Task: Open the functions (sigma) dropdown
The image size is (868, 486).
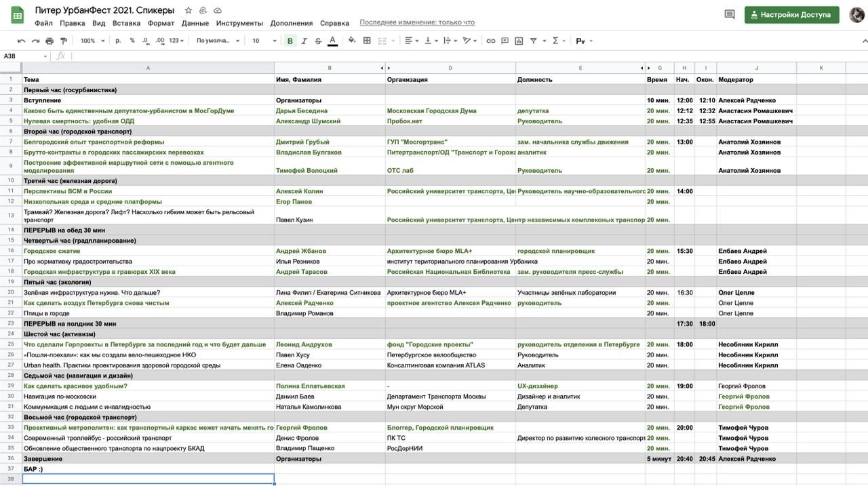Action: pyautogui.click(x=559, y=41)
